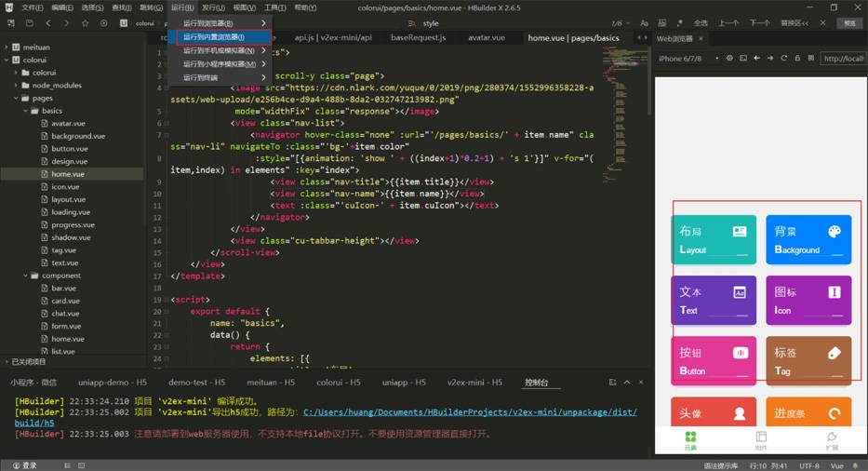
Task: Click the http://localhost address field
Action: click(843, 59)
